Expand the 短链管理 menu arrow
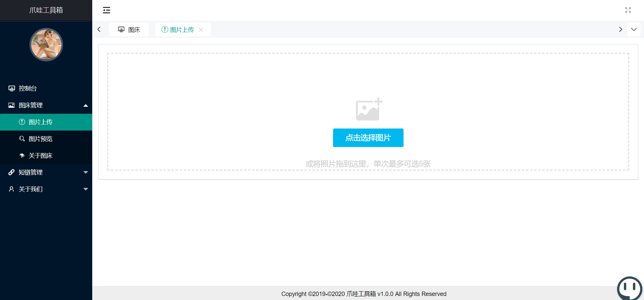The height and width of the screenshot is (300, 644). click(86, 172)
